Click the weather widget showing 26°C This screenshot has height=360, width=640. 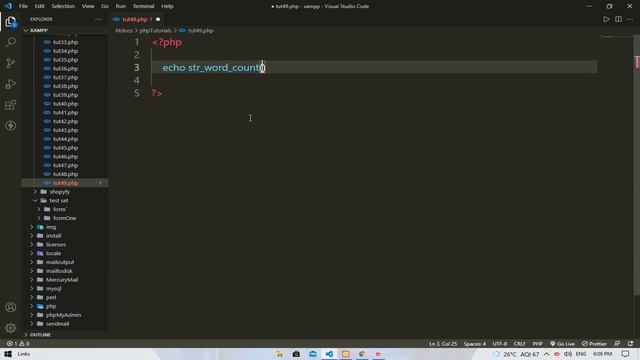click(x=515, y=354)
